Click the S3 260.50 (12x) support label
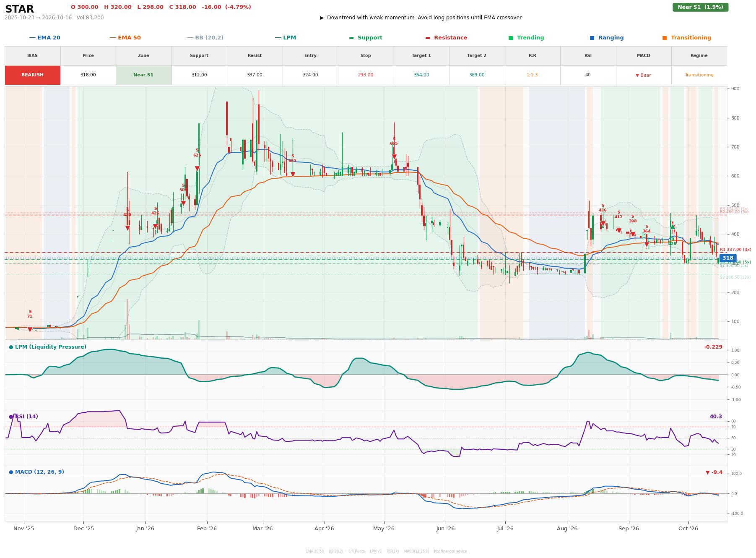The image size is (756, 558). click(x=735, y=277)
